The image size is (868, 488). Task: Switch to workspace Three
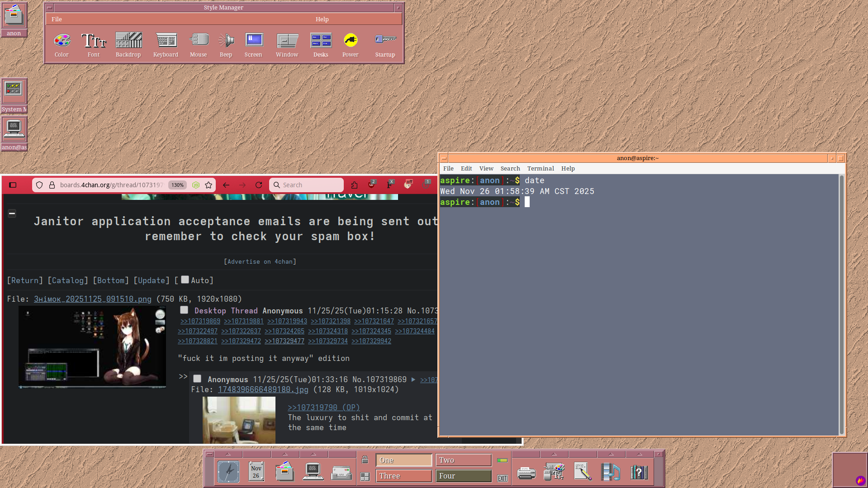(403, 476)
